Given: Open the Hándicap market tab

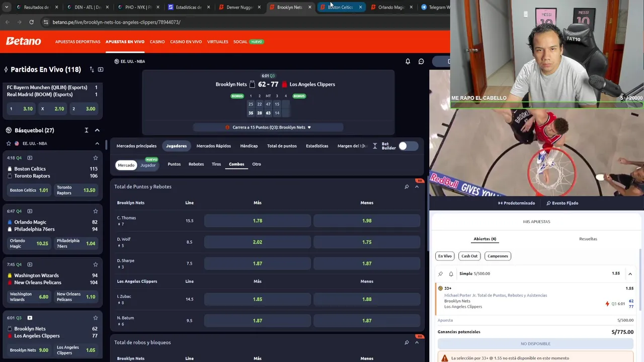Looking at the screenshot, I should pos(249,146).
